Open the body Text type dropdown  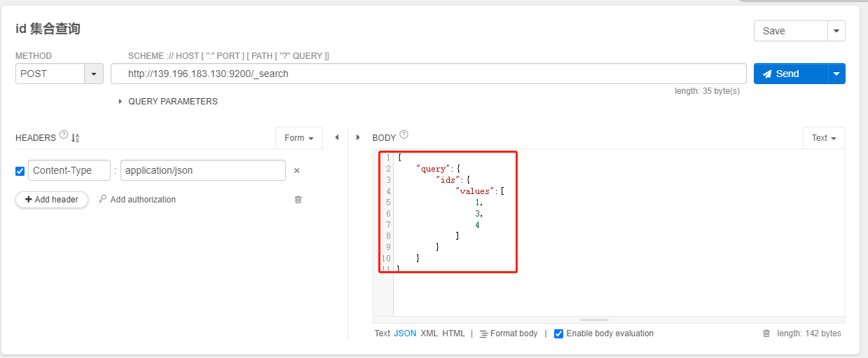[x=824, y=138]
